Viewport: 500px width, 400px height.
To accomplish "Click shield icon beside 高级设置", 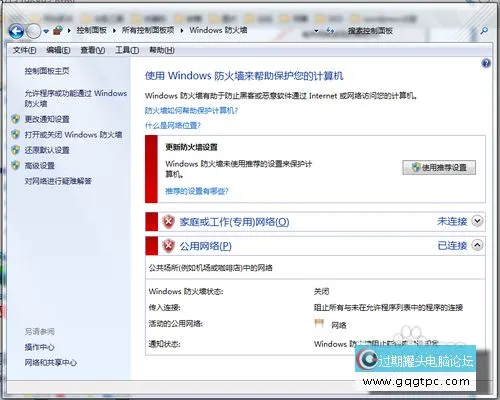I will coord(16,165).
